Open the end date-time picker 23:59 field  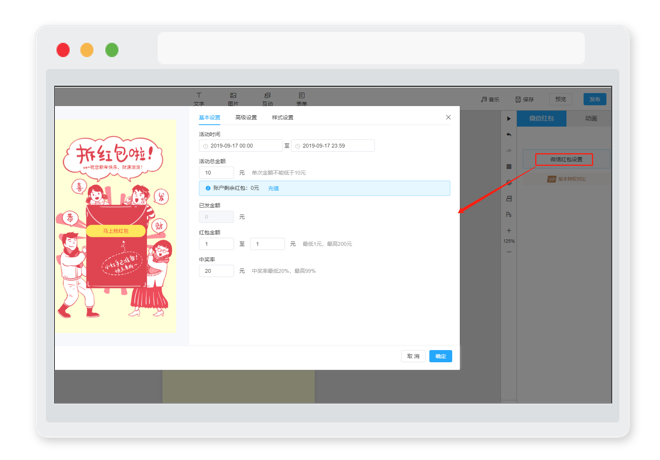coord(333,146)
